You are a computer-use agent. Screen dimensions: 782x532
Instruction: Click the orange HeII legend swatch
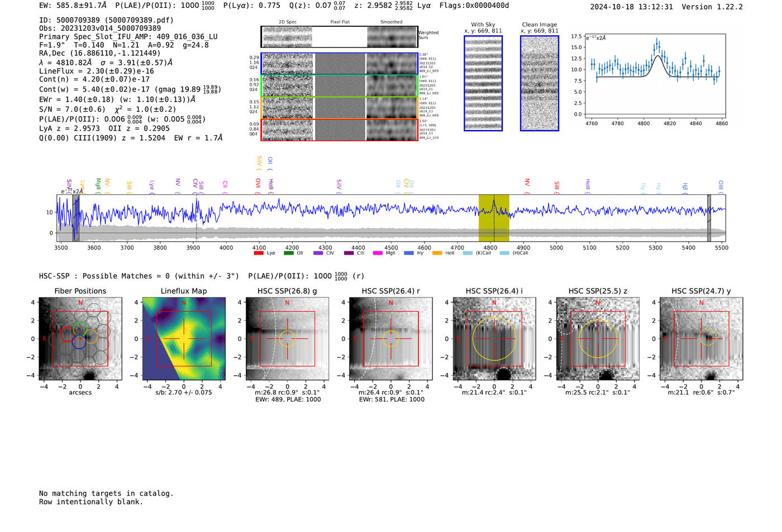tap(437, 253)
